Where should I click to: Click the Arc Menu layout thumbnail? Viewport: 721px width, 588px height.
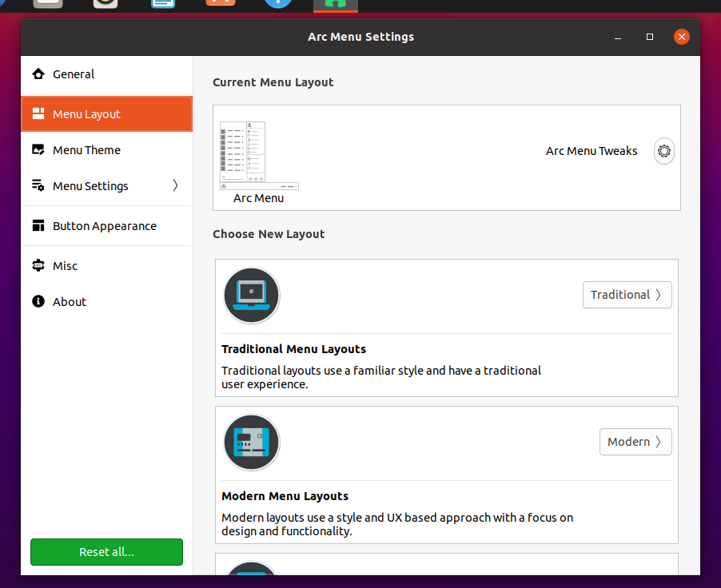pyautogui.click(x=259, y=156)
